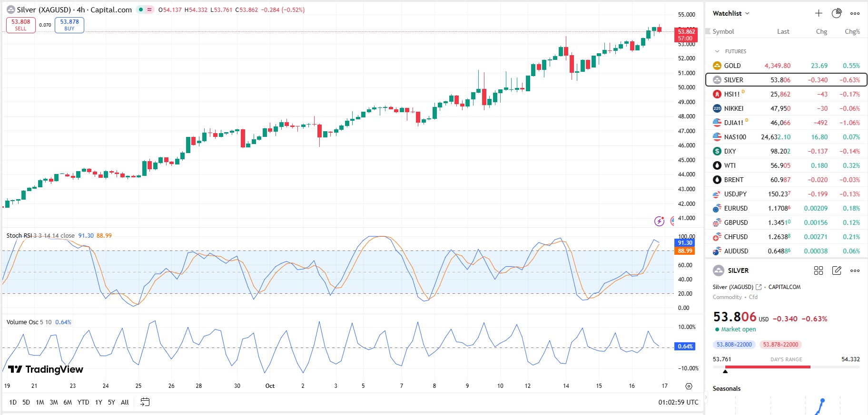Image resolution: width=868 pixels, height=415 pixels.
Task: Click the lightning bolt icon on chart
Action: 659,221
